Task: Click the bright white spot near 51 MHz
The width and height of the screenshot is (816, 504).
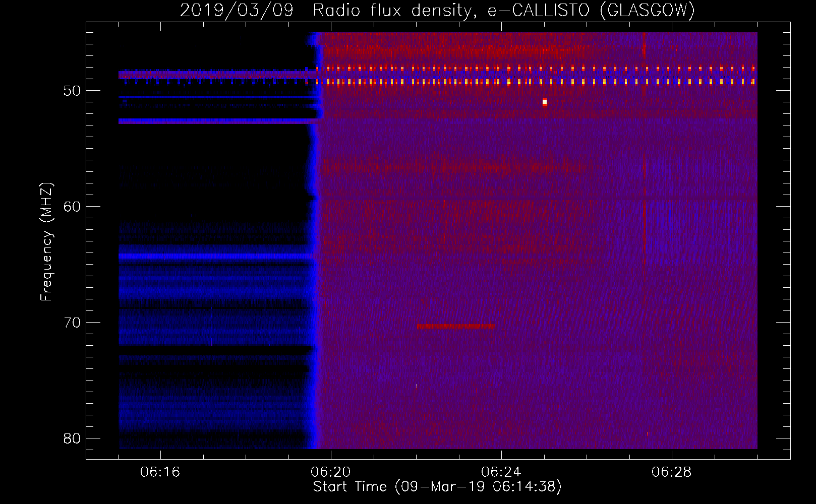Action: 544,102
